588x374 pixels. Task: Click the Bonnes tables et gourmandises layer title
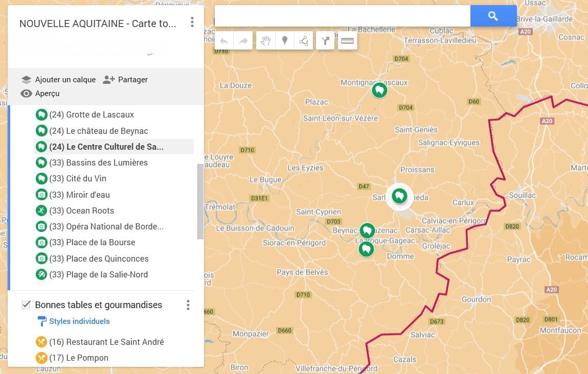tap(98, 305)
